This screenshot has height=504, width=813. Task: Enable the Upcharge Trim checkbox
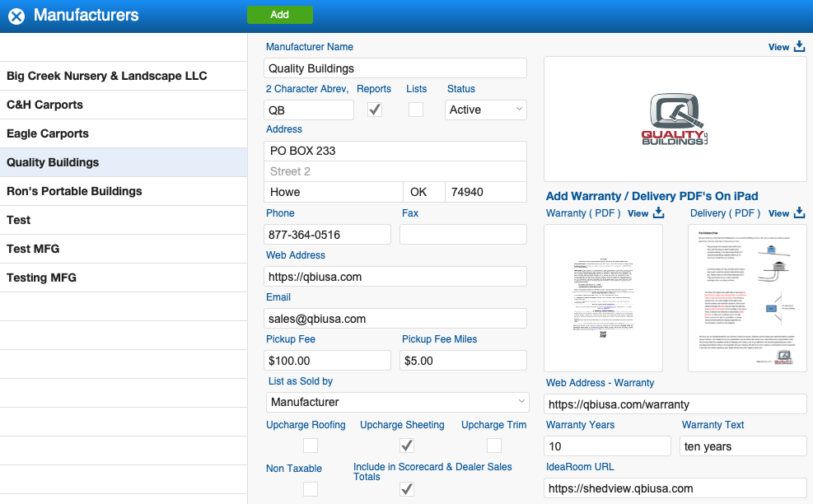click(494, 446)
